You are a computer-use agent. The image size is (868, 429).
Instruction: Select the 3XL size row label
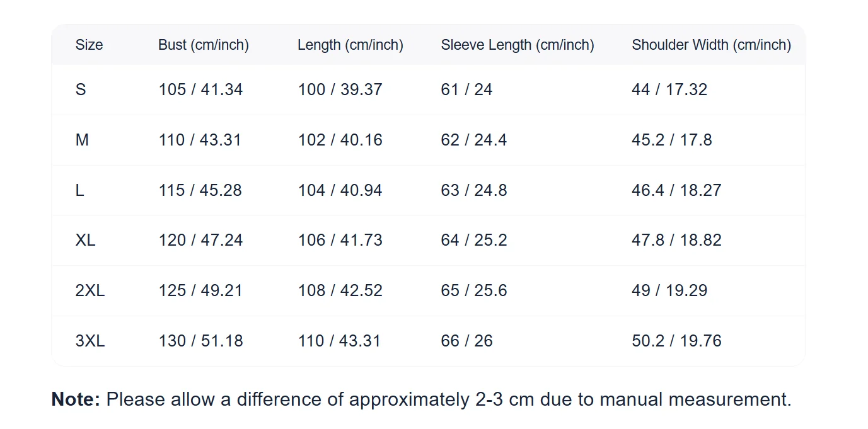90,341
